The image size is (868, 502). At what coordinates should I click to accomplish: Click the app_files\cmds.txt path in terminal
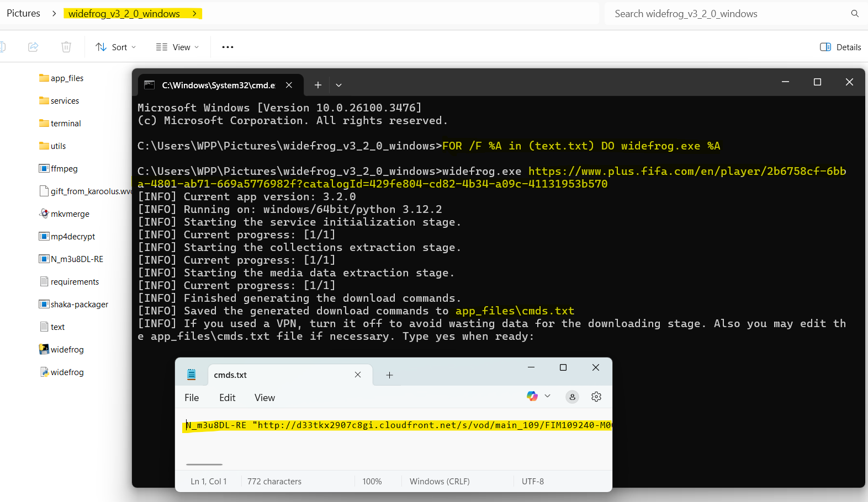515,311
